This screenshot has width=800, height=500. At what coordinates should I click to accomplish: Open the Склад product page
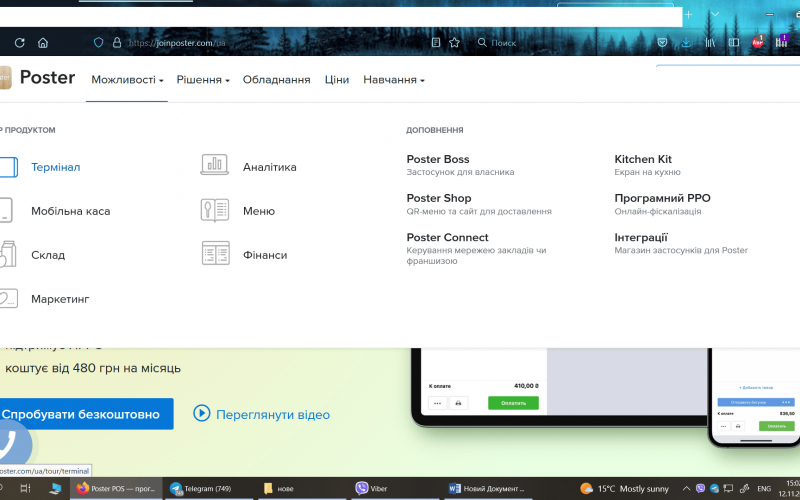[x=48, y=255]
